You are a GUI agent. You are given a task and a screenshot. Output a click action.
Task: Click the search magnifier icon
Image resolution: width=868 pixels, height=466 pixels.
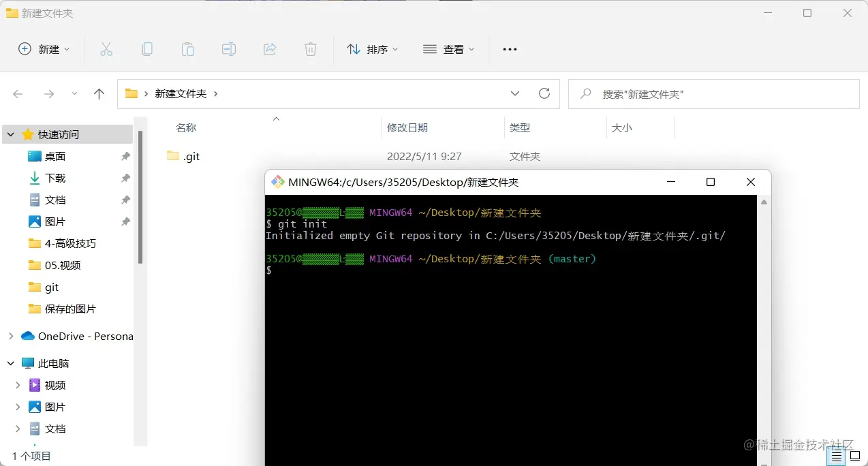[585, 94]
